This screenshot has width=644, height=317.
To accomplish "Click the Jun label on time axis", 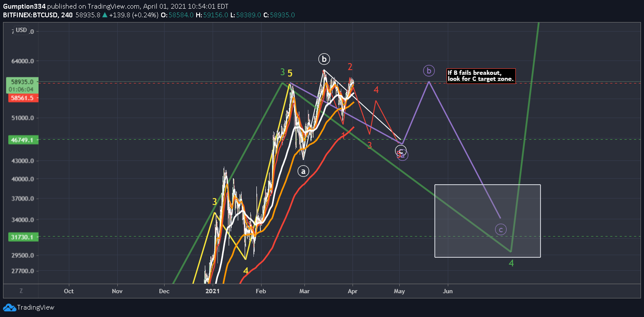I will pos(448,291).
